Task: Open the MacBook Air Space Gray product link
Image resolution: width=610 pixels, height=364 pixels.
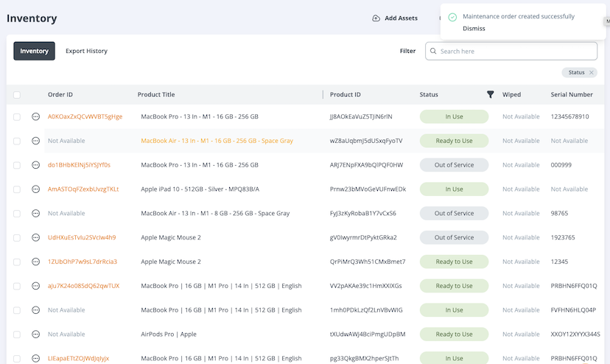Action: click(217, 141)
